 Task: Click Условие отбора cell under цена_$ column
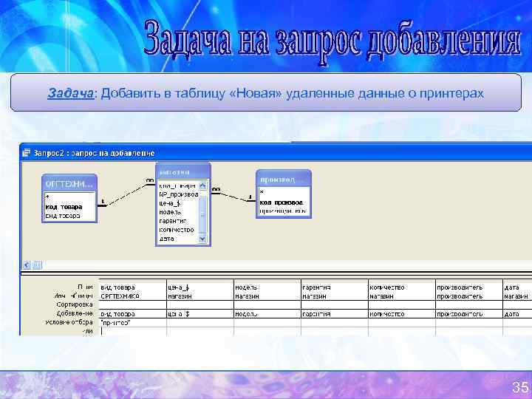click(x=199, y=323)
